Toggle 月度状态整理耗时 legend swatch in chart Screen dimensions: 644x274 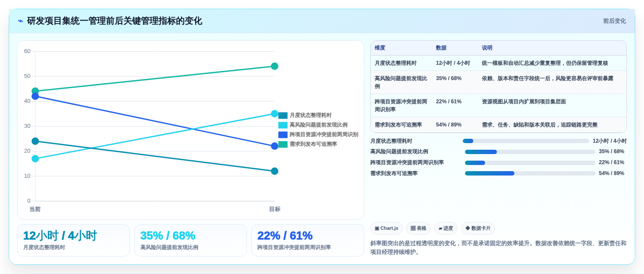click(x=283, y=116)
